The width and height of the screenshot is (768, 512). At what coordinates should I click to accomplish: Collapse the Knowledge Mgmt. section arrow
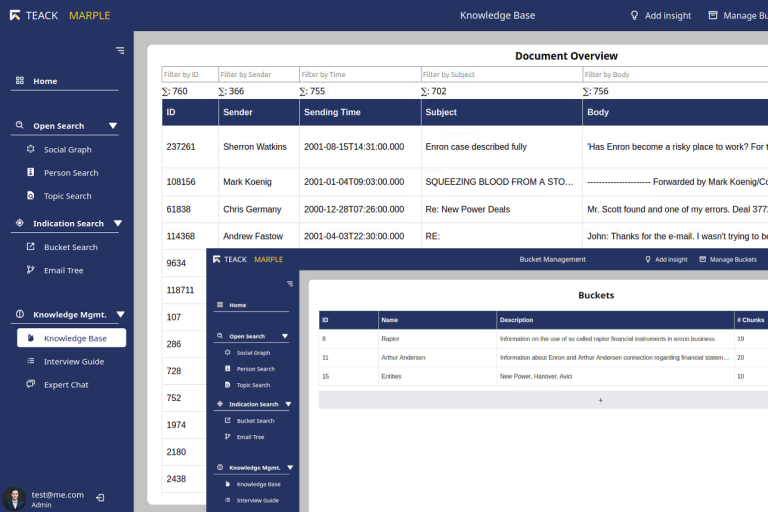120,315
